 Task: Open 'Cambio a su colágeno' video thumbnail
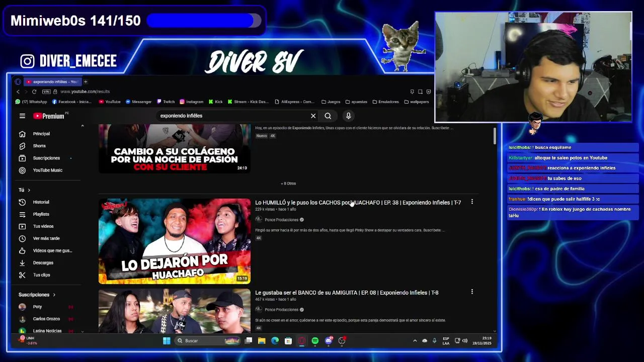point(175,149)
